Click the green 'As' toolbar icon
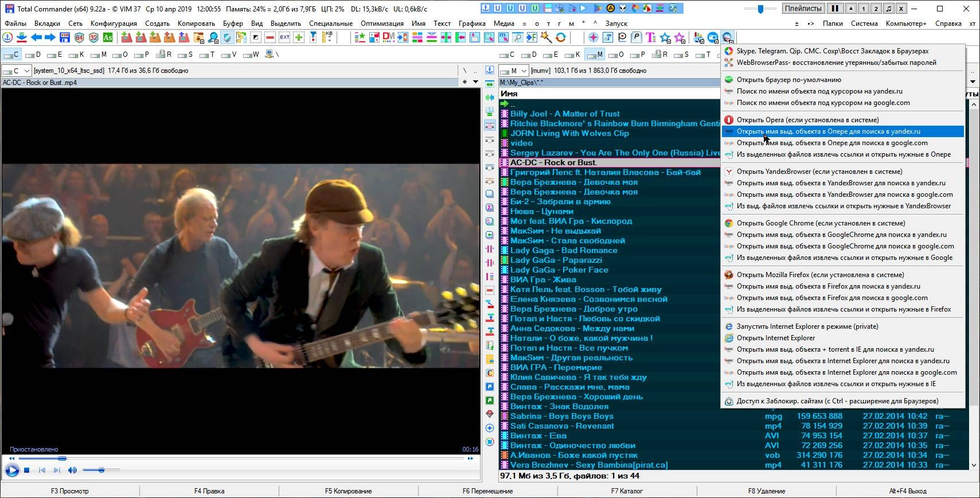This screenshot has height=498, width=980. 108,38
